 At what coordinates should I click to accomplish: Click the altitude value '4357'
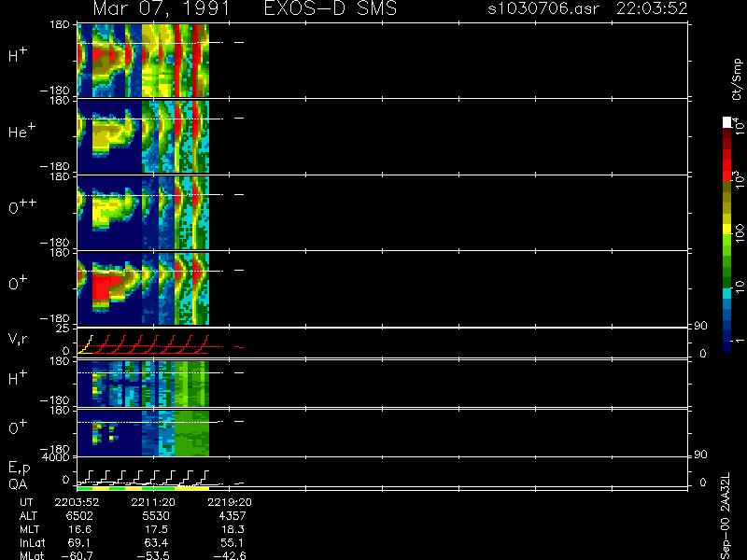click(232, 516)
